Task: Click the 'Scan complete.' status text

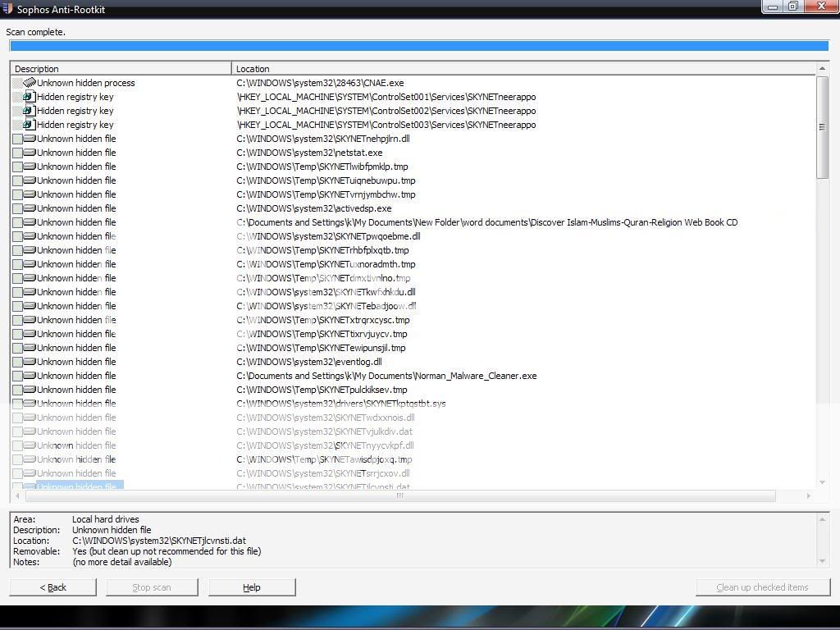Action: [36, 32]
